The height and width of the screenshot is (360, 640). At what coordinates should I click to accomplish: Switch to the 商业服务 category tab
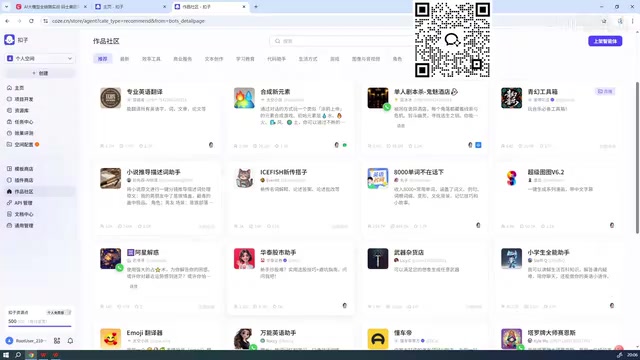(x=182, y=59)
